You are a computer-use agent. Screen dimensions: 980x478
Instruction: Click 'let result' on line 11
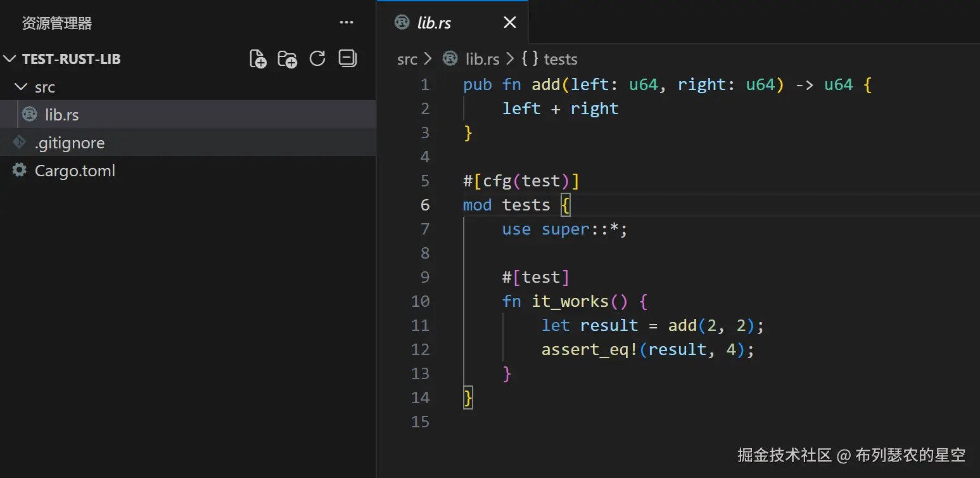click(590, 326)
